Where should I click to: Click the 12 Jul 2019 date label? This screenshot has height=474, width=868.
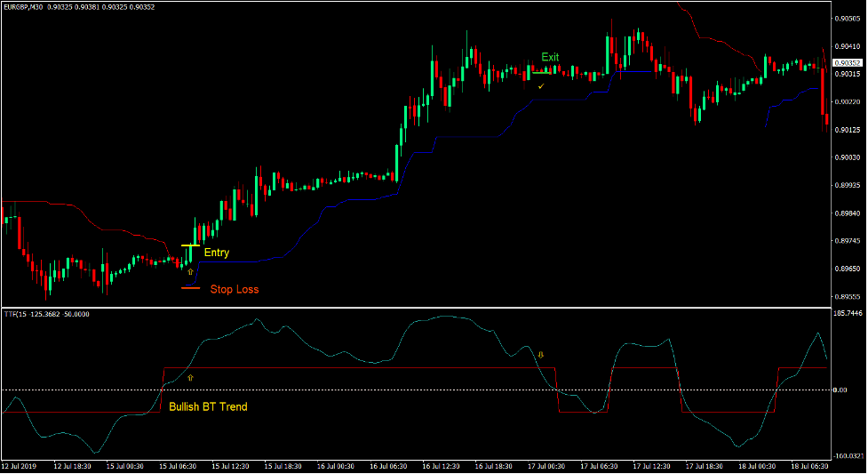pyautogui.click(x=21, y=466)
